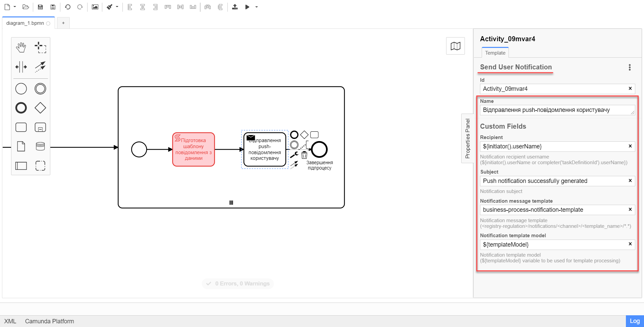Align elements center horizontally
Screen dimensions: 644x327
[143, 7]
